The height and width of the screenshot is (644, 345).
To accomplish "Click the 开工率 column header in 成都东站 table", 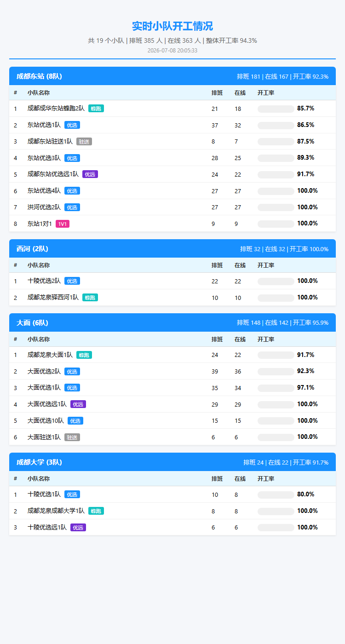I will 266,93.
